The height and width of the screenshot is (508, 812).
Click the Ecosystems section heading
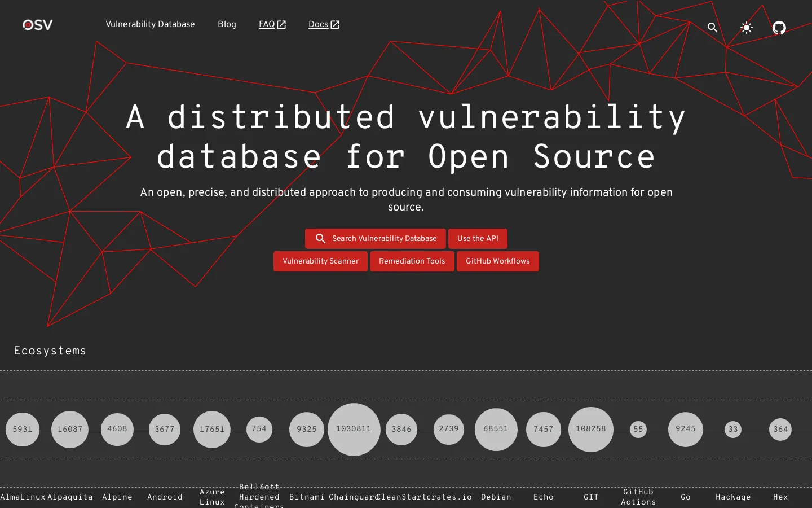(50, 351)
